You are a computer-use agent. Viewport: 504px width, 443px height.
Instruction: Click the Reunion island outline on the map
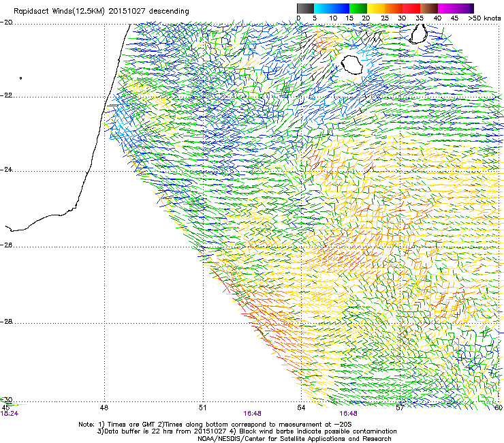coord(352,65)
